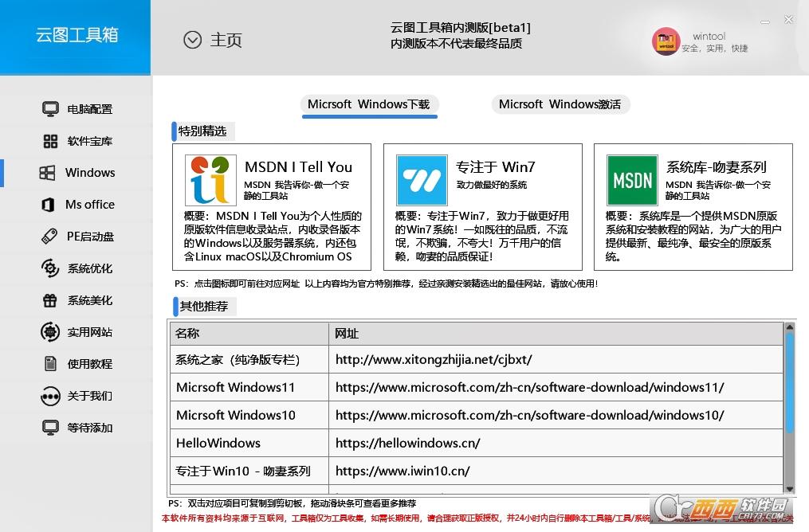Viewport: 809px width, 532px height.
Task: Click the 主页 header label
Action: pos(226,40)
